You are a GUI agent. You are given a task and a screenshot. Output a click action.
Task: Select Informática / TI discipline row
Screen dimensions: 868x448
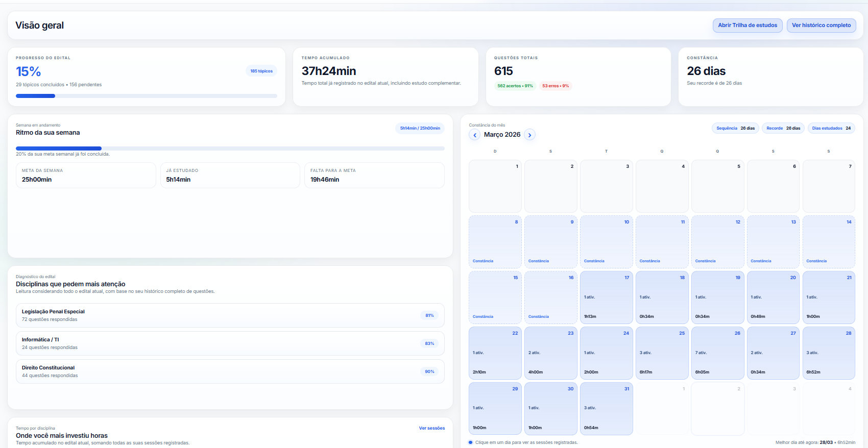pos(230,343)
